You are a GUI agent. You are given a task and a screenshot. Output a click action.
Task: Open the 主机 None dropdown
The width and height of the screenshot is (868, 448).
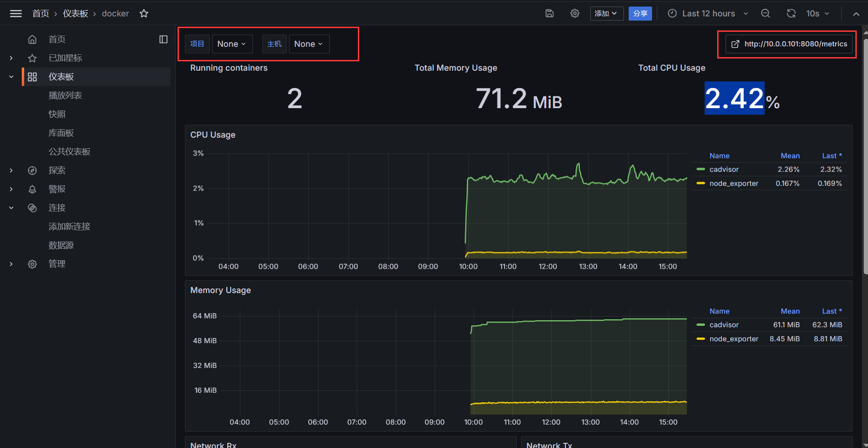click(x=309, y=44)
